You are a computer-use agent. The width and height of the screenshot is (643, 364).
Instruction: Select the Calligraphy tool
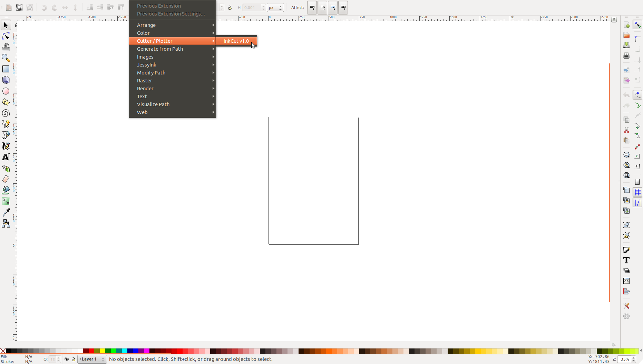tap(6, 146)
